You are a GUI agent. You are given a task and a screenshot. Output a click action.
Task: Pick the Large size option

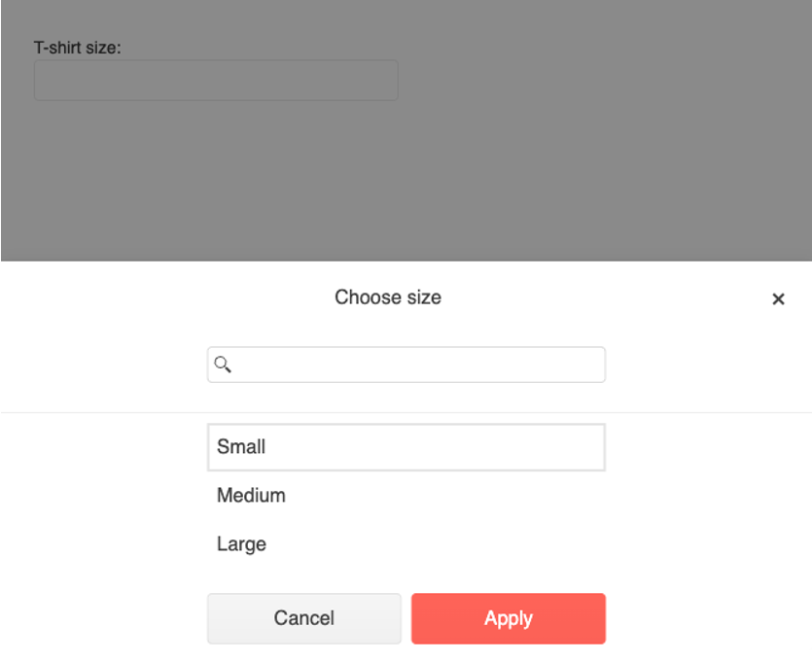click(x=406, y=544)
